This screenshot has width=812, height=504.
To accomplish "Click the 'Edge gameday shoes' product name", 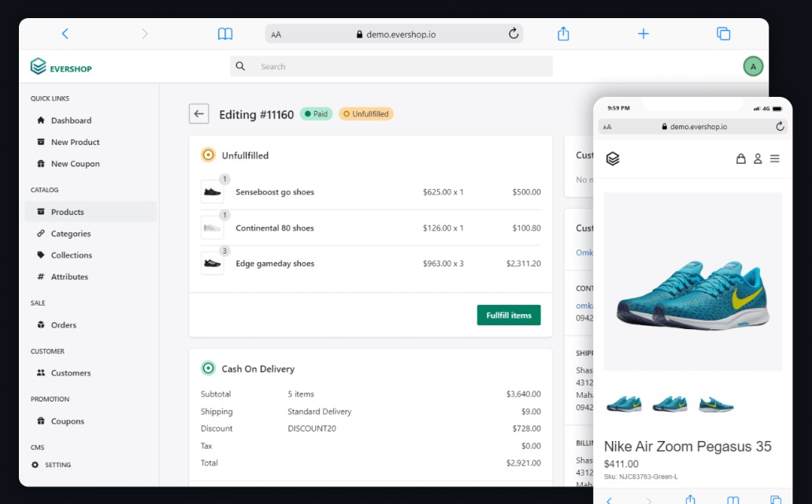I will (275, 264).
